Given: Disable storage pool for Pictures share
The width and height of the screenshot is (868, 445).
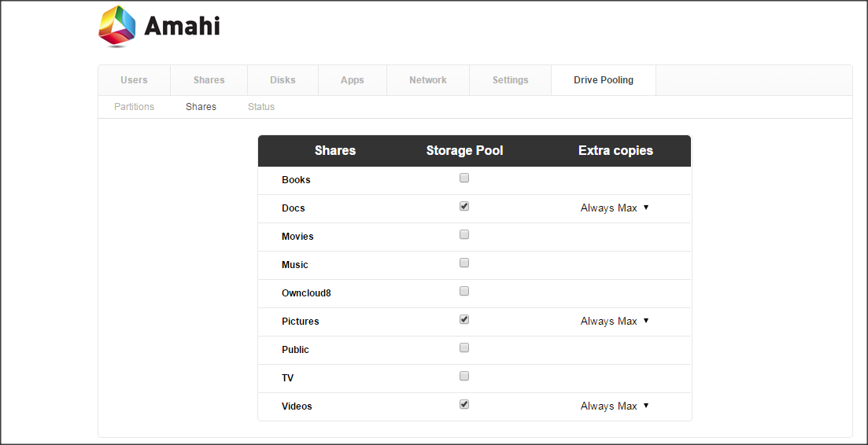Looking at the screenshot, I should tap(464, 319).
